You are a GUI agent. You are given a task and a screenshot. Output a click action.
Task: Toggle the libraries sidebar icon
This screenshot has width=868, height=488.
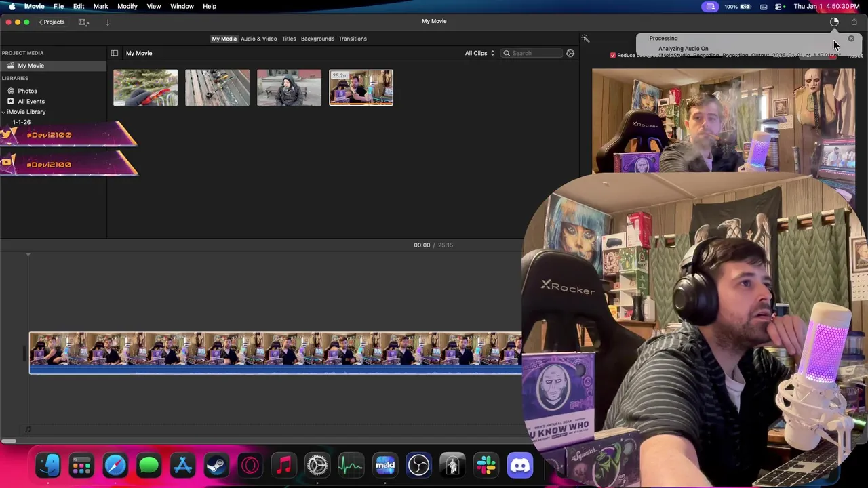115,53
